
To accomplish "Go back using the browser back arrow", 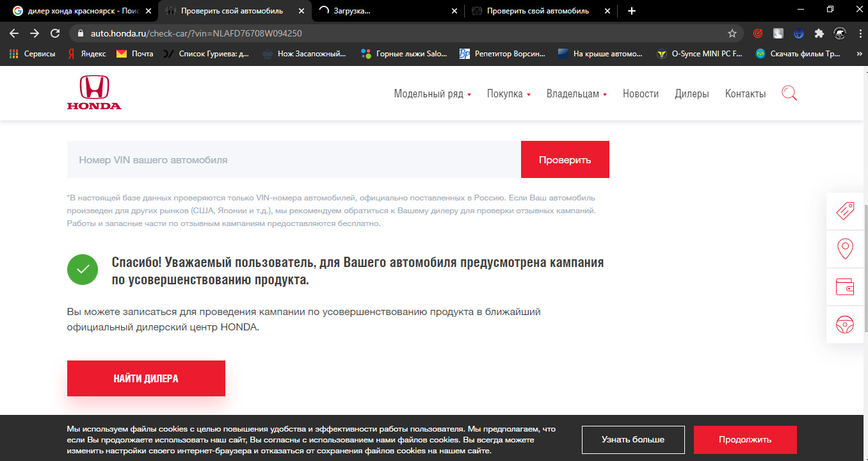I will [x=14, y=33].
